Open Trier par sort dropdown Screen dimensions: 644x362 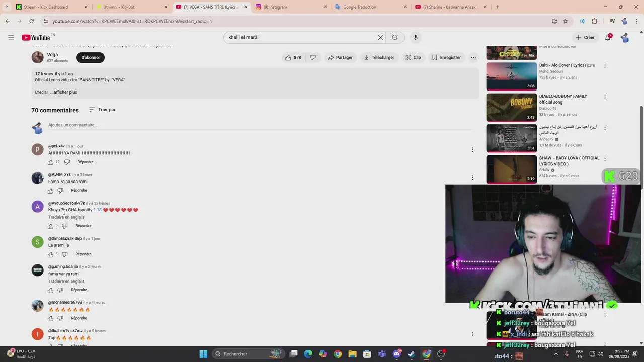click(x=102, y=110)
